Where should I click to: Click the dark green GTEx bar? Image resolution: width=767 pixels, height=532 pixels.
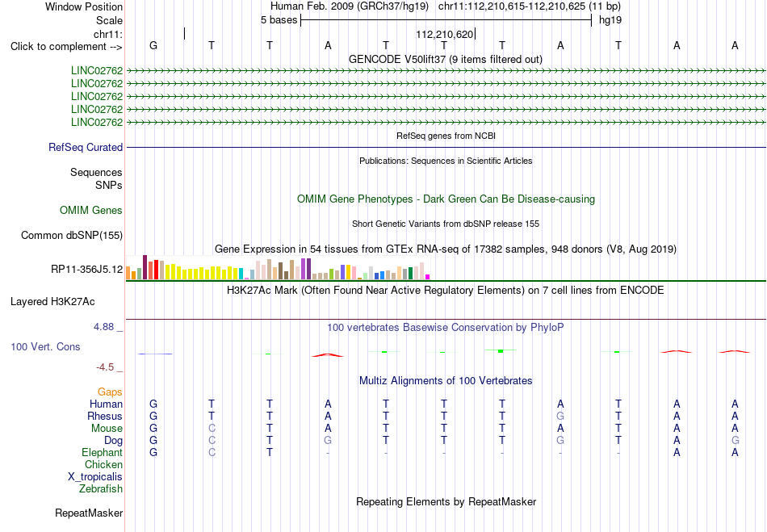point(410,274)
